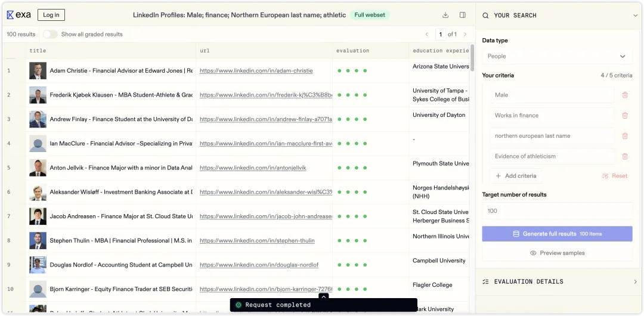Image resolution: width=644 pixels, height=316 pixels.
Task: Click Flagler College education cell
Action: [x=432, y=285]
